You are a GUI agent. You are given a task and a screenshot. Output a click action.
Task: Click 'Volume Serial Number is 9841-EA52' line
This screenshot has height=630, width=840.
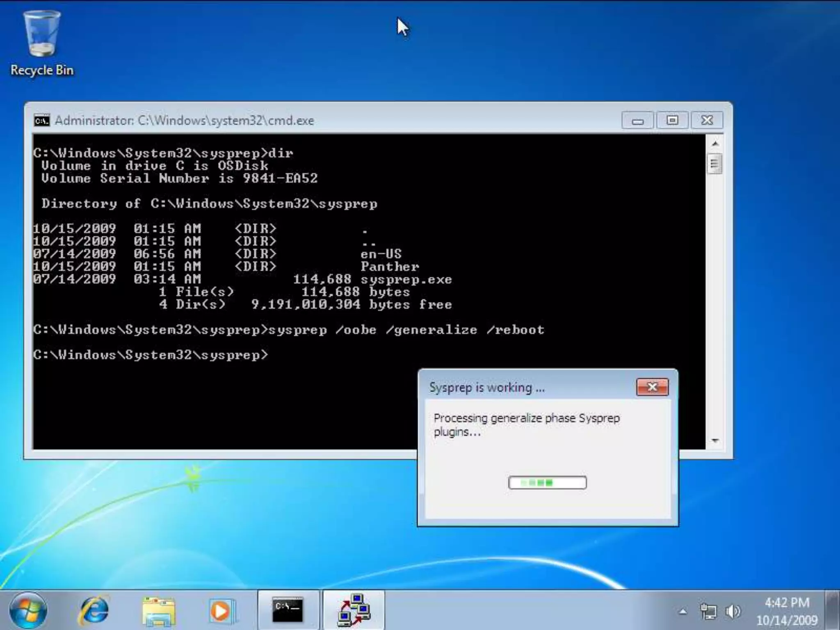click(179, 178)
